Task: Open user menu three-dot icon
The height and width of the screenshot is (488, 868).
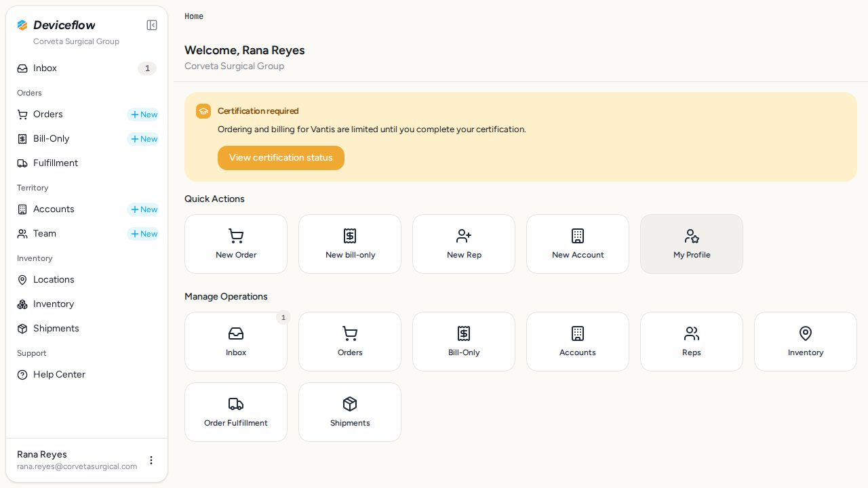Action: tap(151, 460)
